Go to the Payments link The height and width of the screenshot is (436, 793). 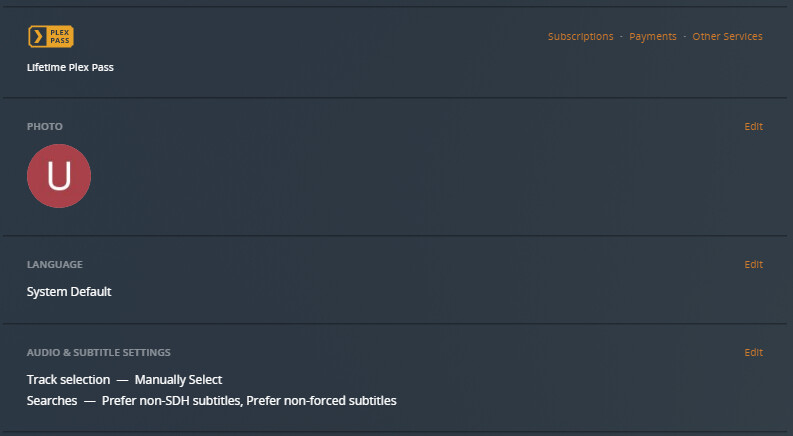pyautogui.click(x=652, y=37)
